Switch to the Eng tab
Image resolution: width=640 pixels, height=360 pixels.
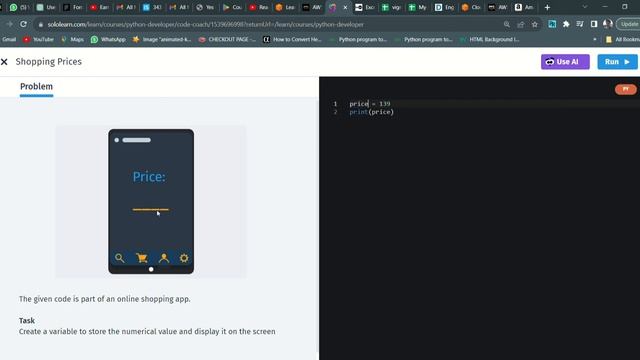point(444,7)
